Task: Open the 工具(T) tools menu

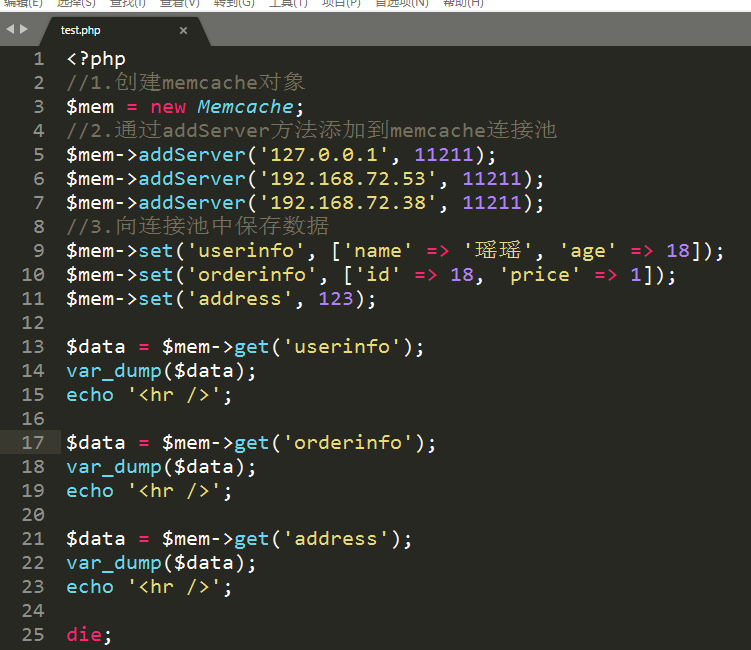Action: click(x=288, y=4)
